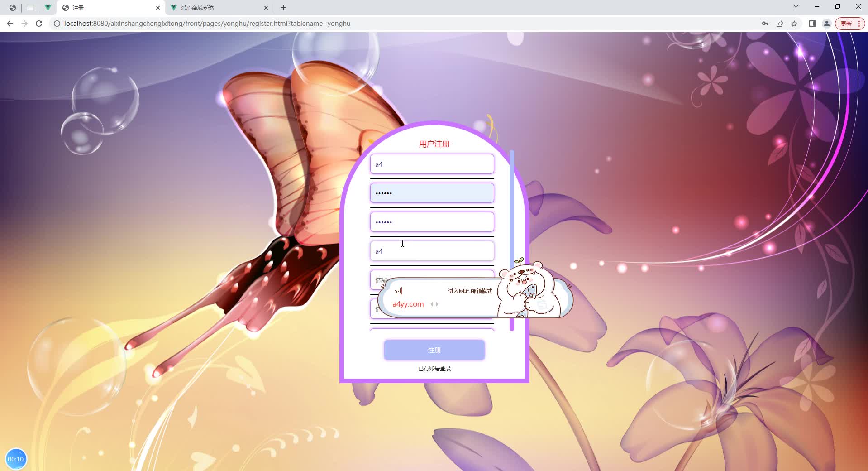Viewport: 868px width, 471px height.
Task: Open the user profile avatar icon
Action: coord(827,24)
